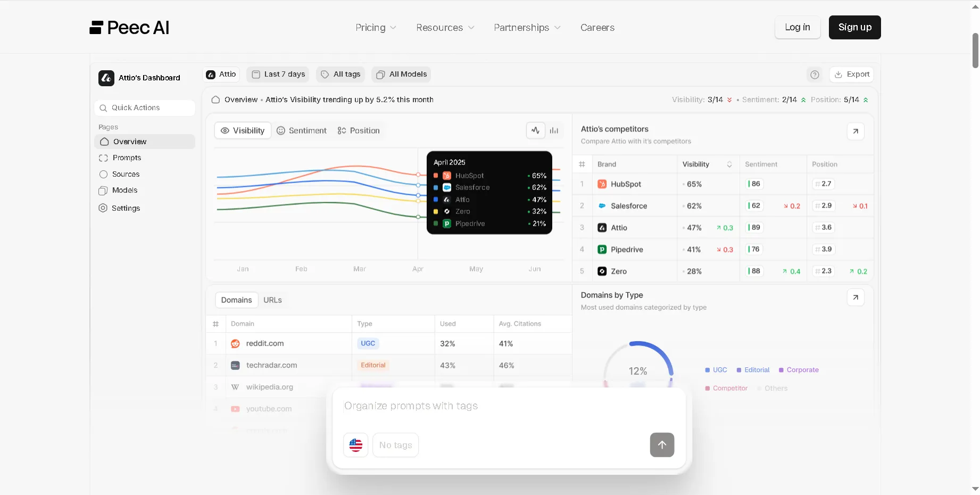Viewport: 980px width, 495px height.
Task: Switch chart to Position metric
Action: 359,130
